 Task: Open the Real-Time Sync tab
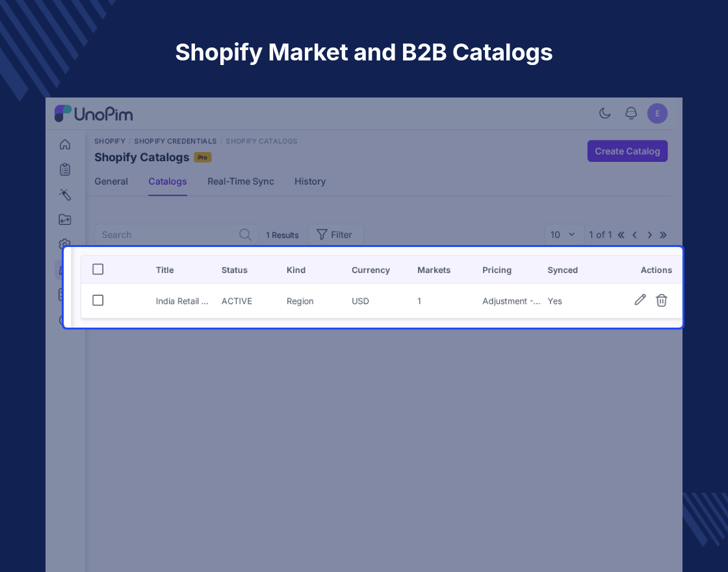pyautogui.click(x=240, y=181)
